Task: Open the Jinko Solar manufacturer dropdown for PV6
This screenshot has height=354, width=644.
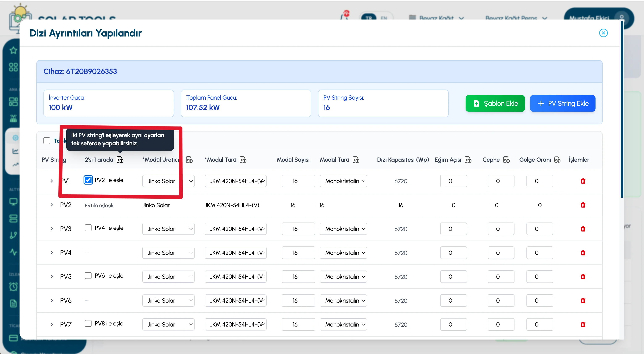Action: click(x=168, y=301)
